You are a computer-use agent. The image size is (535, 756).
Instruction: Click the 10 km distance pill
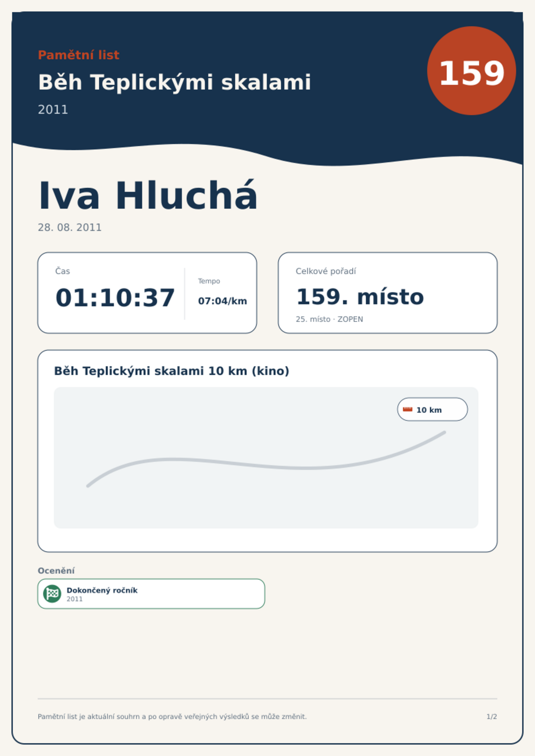432,409
